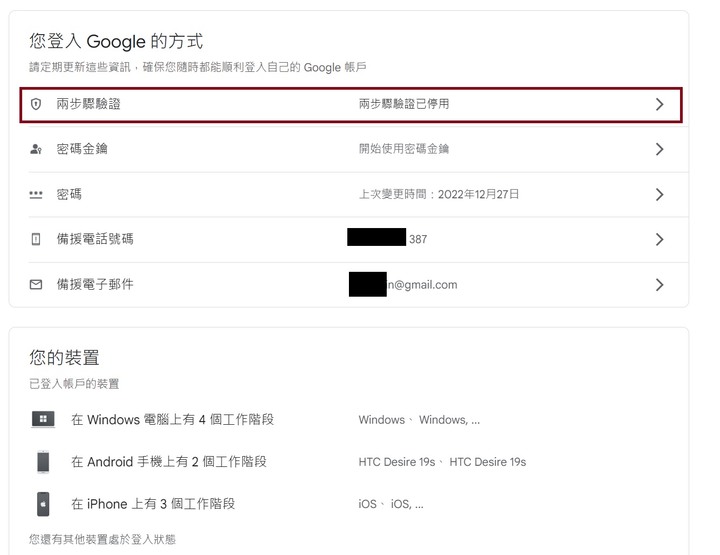Viewport: 720px width, 555px height.
Task: Click 已登入帳戶的裝置 subtitle
Action: [74, 384]
